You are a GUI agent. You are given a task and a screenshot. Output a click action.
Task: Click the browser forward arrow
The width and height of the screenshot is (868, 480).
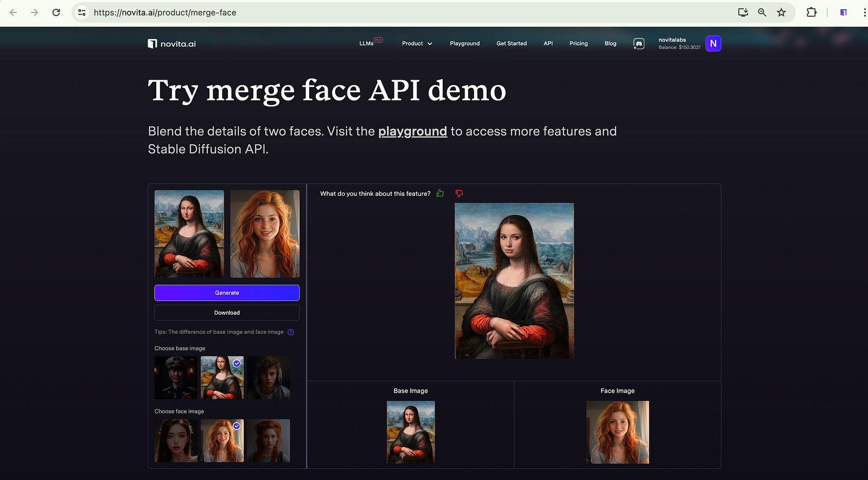click(x=35, y=12)
